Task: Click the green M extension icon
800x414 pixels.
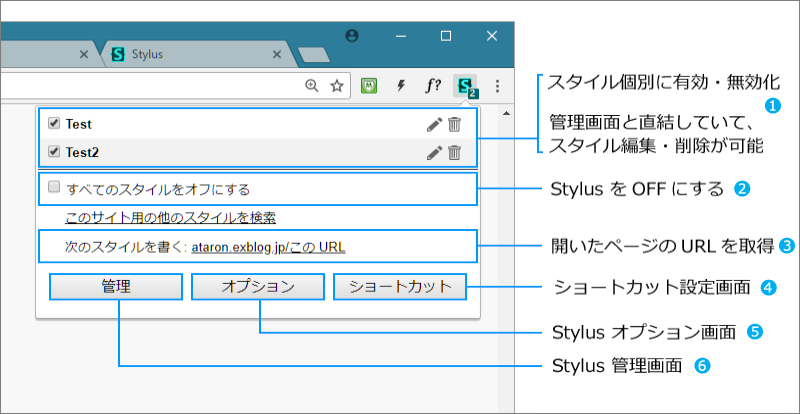Action: pos(369,86)
